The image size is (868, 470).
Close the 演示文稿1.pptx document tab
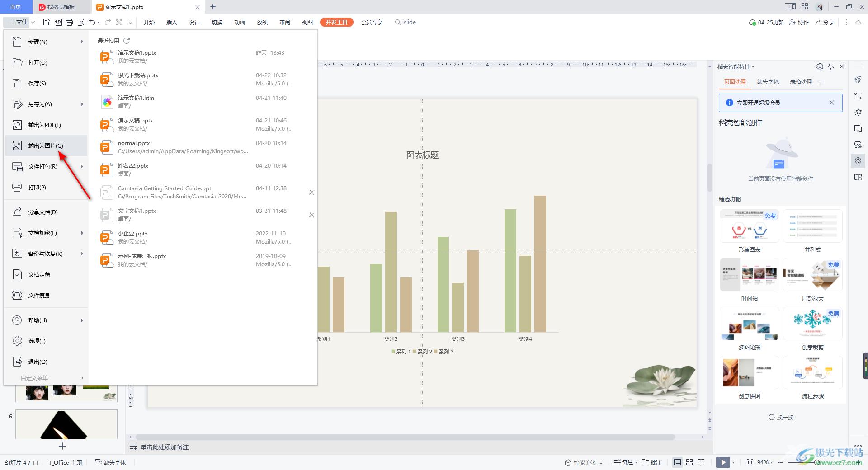[x=198, y=7]
